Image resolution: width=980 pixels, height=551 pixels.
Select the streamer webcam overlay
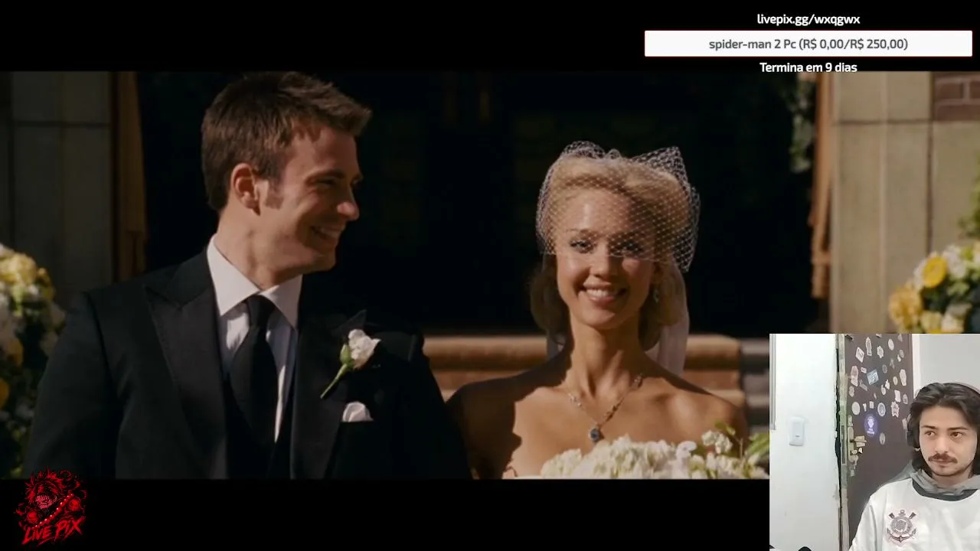click(x=874, y=442)
